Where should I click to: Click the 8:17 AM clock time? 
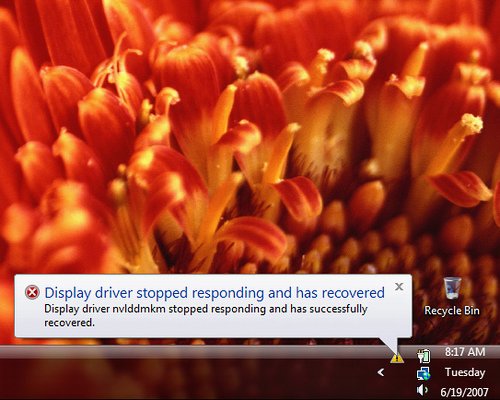[x=465, y=352]
